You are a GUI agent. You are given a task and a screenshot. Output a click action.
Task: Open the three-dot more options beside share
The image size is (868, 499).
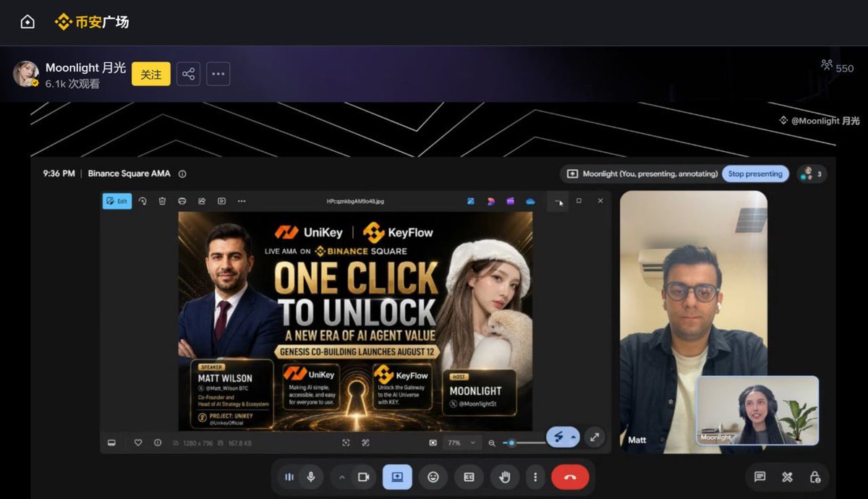(x=218, y=74)
